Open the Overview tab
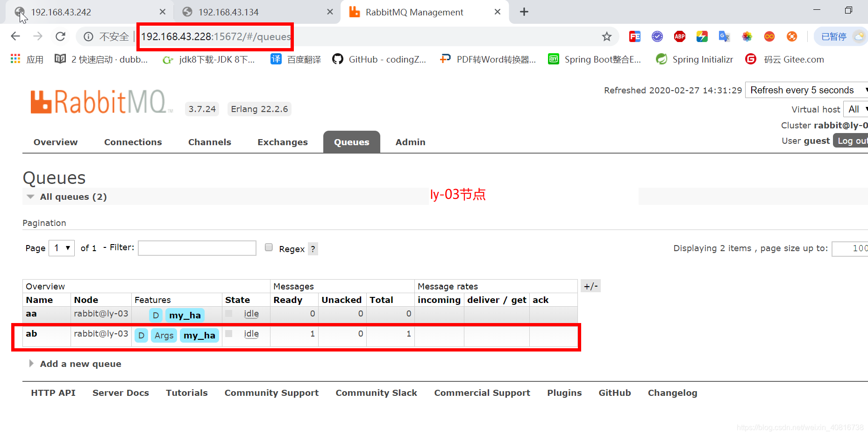The width and height of the screenshot is (868, 436). click(56, 142)
